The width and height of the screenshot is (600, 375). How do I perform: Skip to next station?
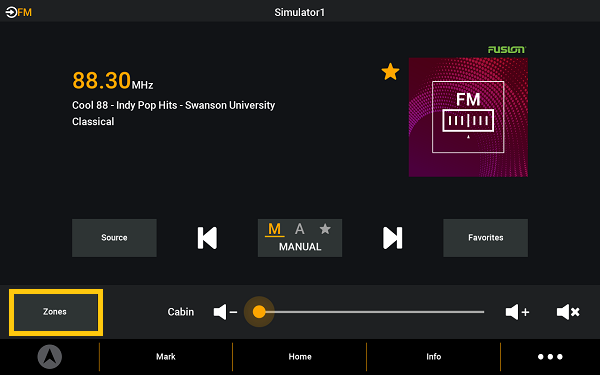pyautogui.click(x=393, y=238)
